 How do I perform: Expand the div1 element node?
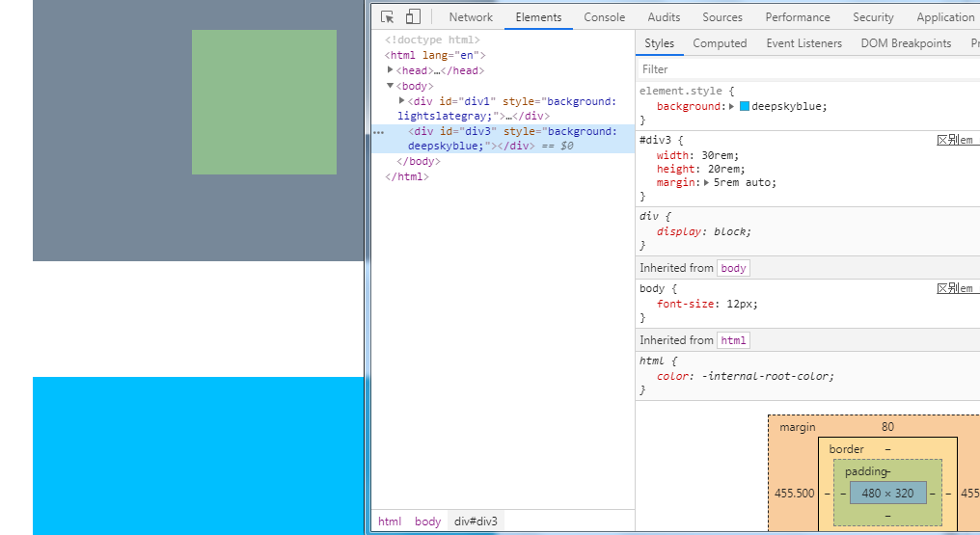point(402,100)
